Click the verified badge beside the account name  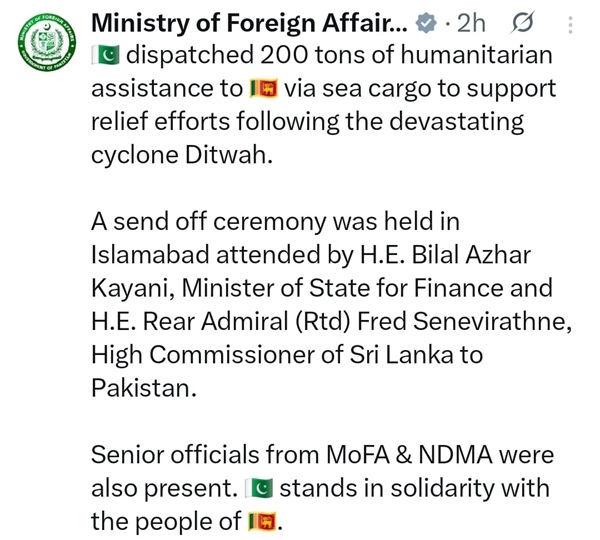[x=425, y=23]
